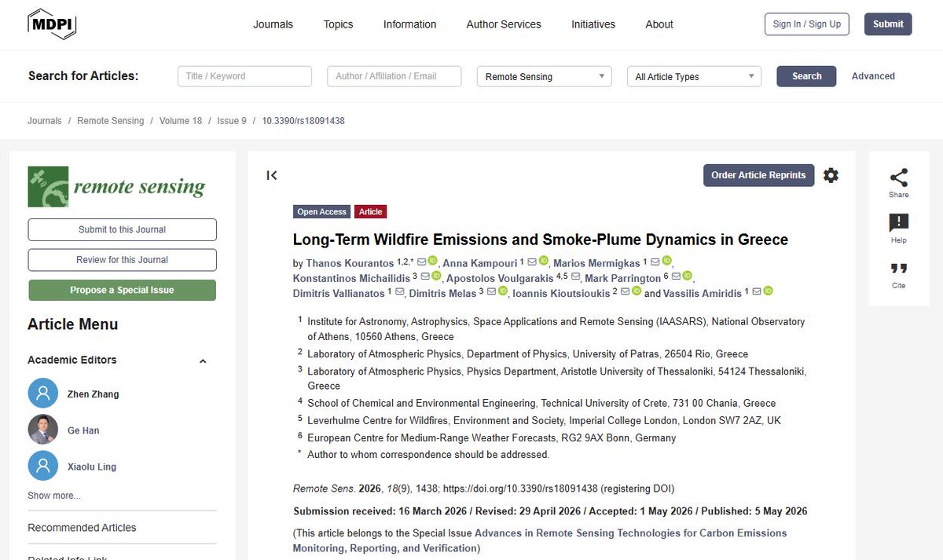Open the Information menu

[x=409, y=24]
